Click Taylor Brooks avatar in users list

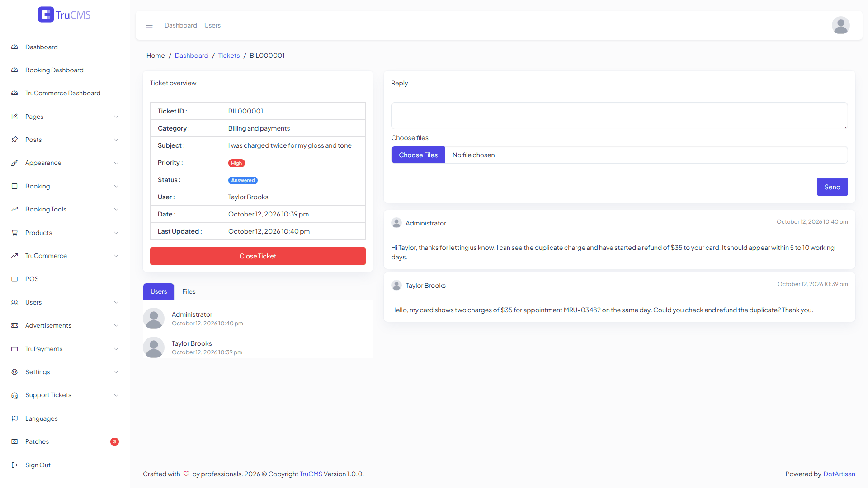click(x=154, y=347)
